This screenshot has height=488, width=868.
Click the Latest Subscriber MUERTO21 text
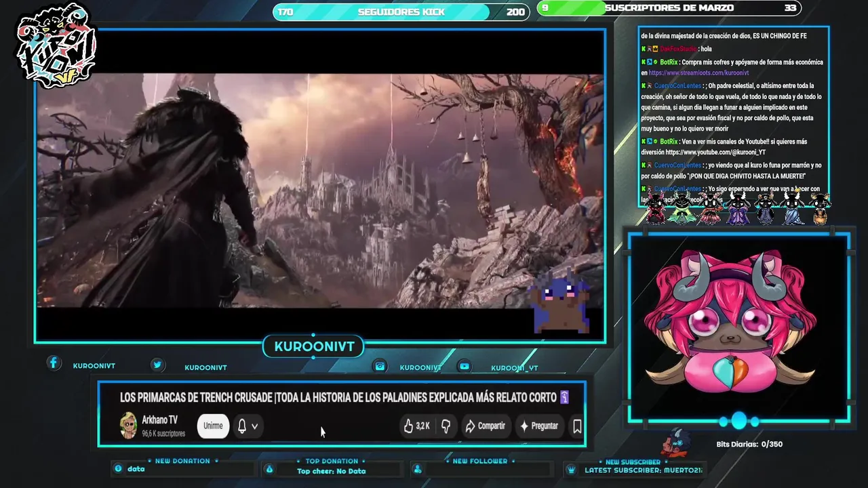click(644, 470)
